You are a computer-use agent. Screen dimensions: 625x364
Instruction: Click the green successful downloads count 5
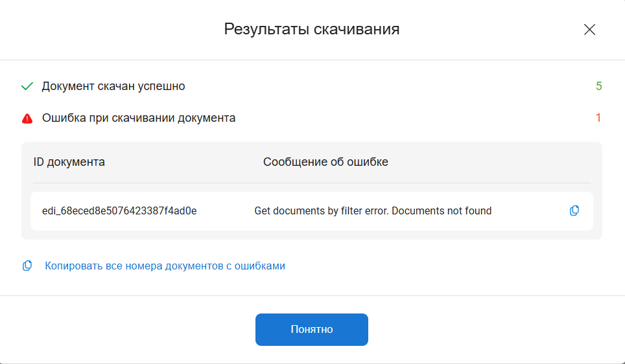point(598,86)
